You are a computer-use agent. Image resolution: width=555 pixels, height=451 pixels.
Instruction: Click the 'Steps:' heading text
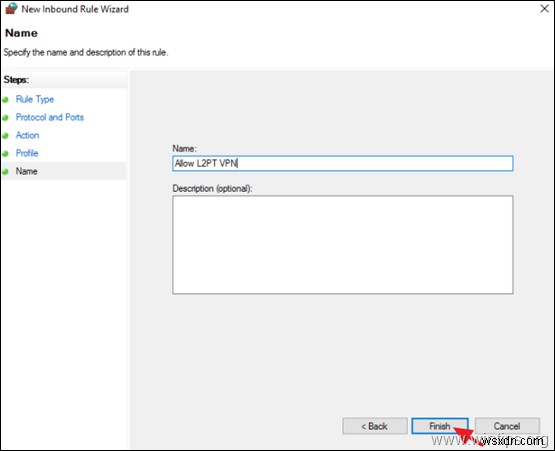point(16,80)
